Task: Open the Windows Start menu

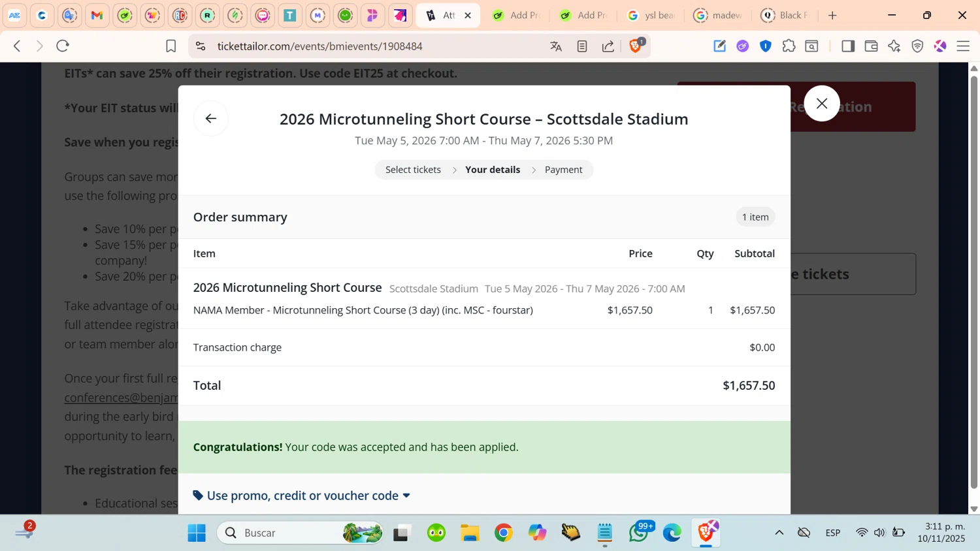Action: pyautogui.click(x=197, y=533)
